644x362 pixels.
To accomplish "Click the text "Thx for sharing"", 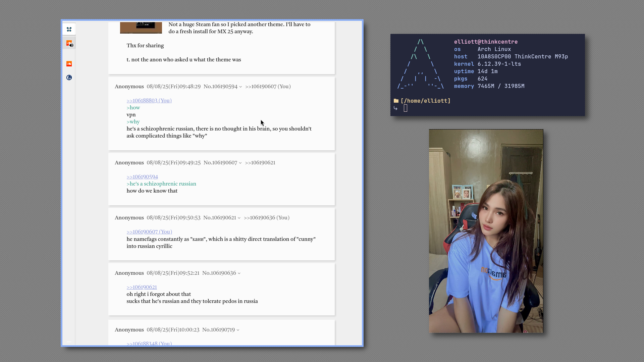I will pyautogui.click(x=145, y=46).
